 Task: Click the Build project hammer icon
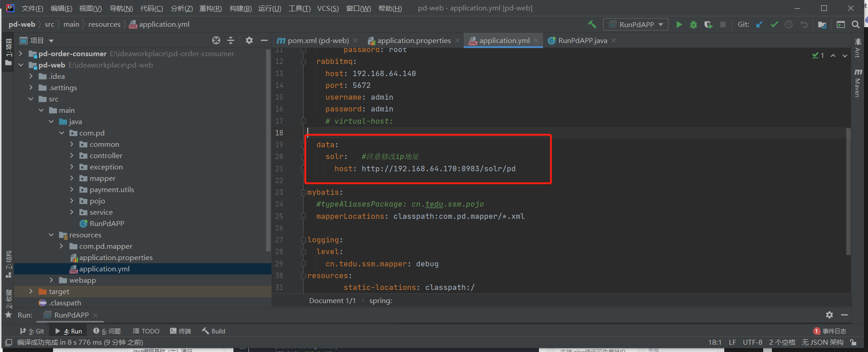(x=592, y=24)
